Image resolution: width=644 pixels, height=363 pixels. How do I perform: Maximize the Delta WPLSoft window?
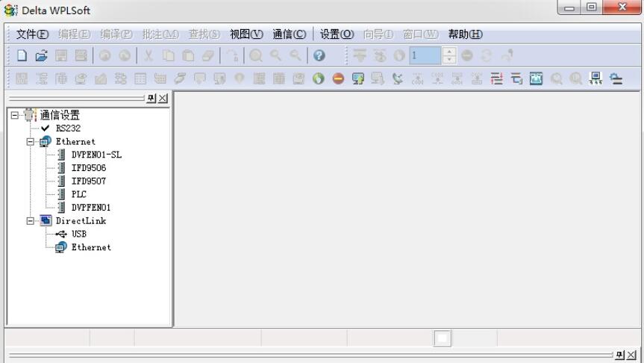pyautogui.click(x=592, y=7)
